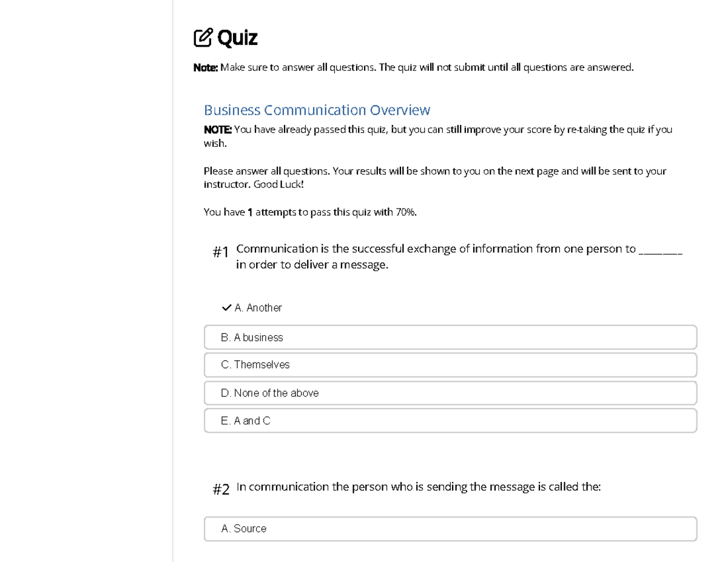Click the checkmark icon next to answer A. Another
Screen dimensions: 728x562
tap(226, 307)
